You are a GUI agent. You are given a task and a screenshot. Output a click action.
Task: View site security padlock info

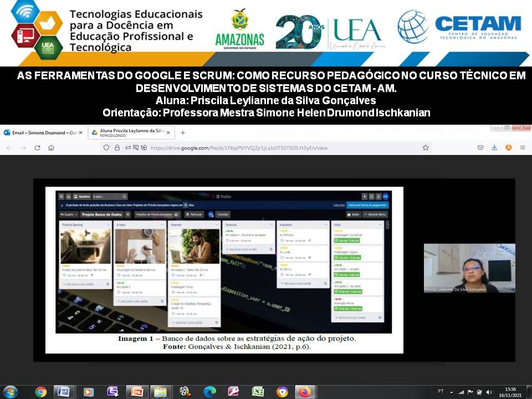[117, 148]
